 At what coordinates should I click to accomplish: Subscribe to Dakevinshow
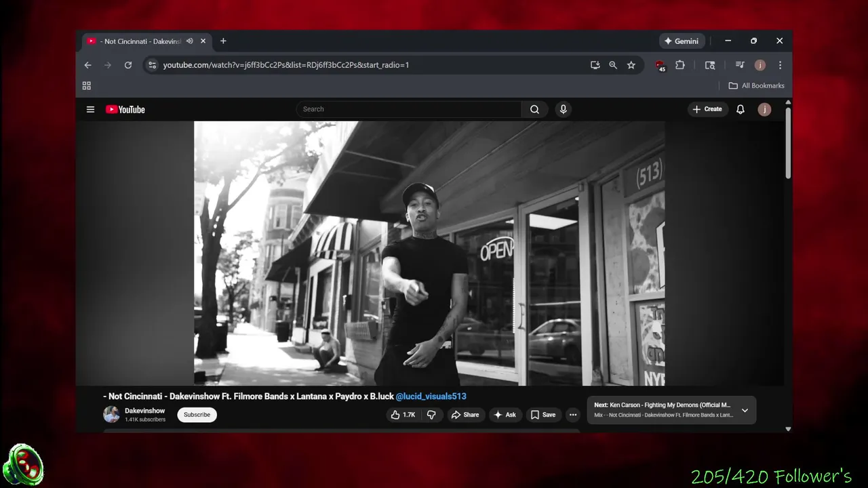(x=197, y=415)
